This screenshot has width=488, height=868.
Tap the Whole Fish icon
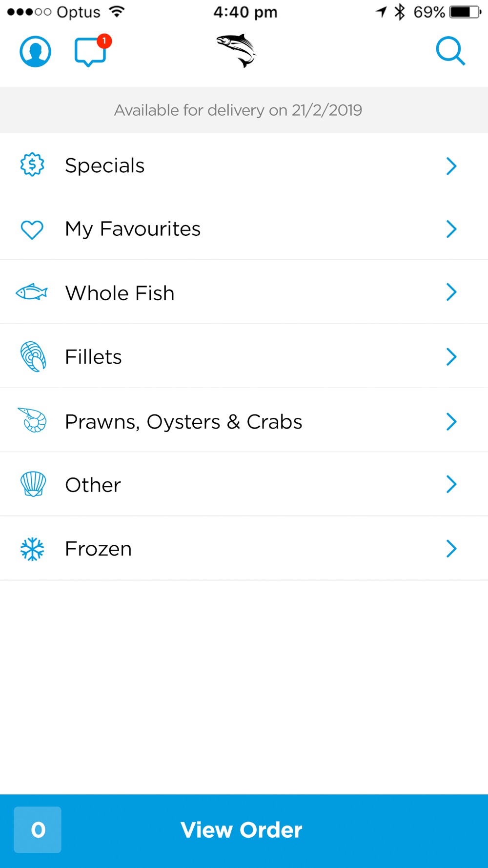(32, 292)
